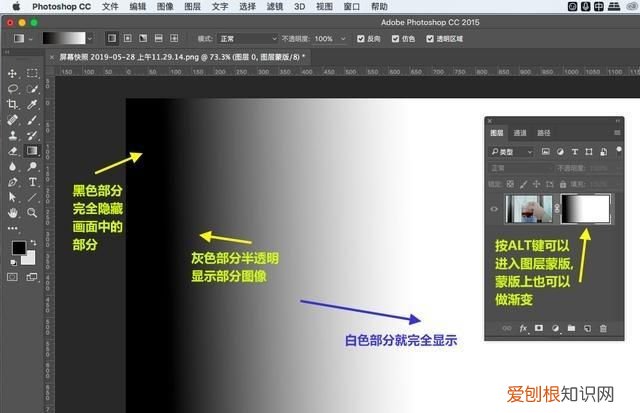Switch to the 路径 (Paths) tab

[544, 133]
